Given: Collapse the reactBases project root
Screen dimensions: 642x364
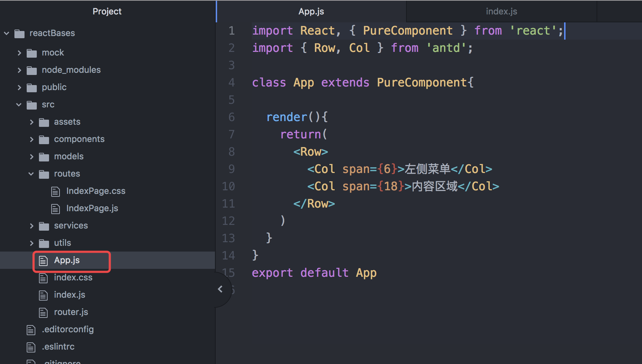Looking at the screenshot, I should tap(6, 33).
